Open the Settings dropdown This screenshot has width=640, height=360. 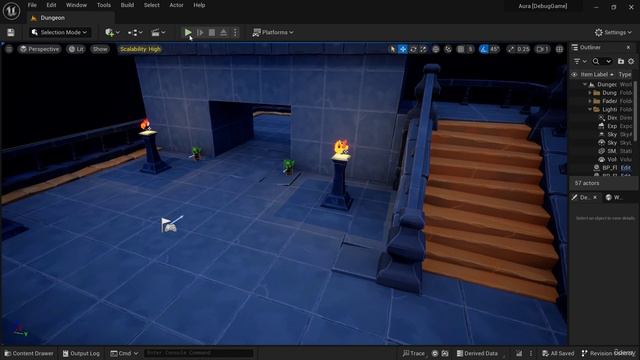[x=613, y=32]
